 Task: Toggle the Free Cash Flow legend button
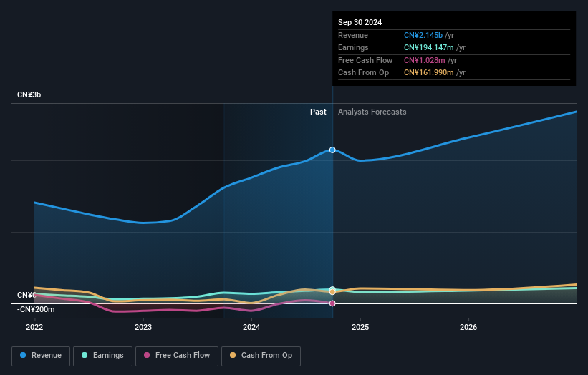177,356
